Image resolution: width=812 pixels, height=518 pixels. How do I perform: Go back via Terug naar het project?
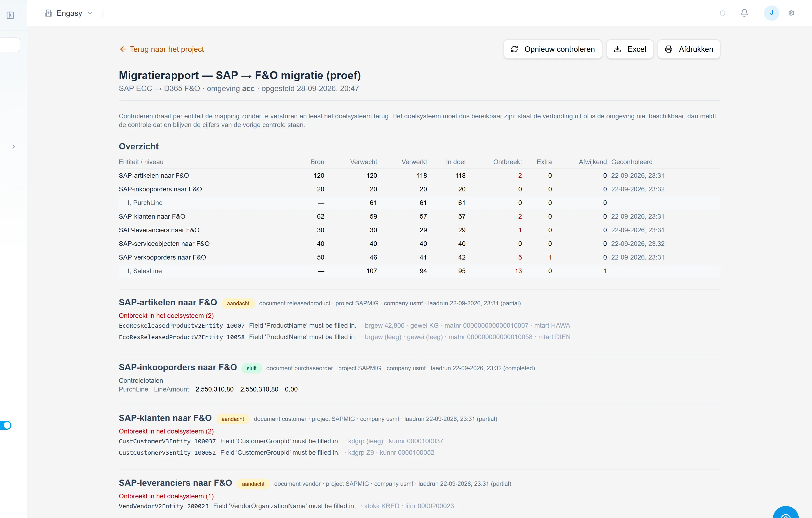click(x=162, y=49)
